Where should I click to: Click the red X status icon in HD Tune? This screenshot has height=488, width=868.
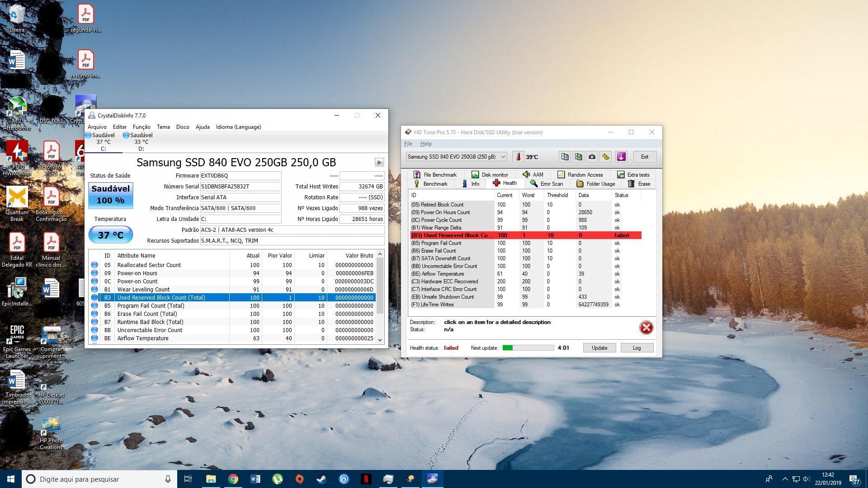(x=646, y=328)
